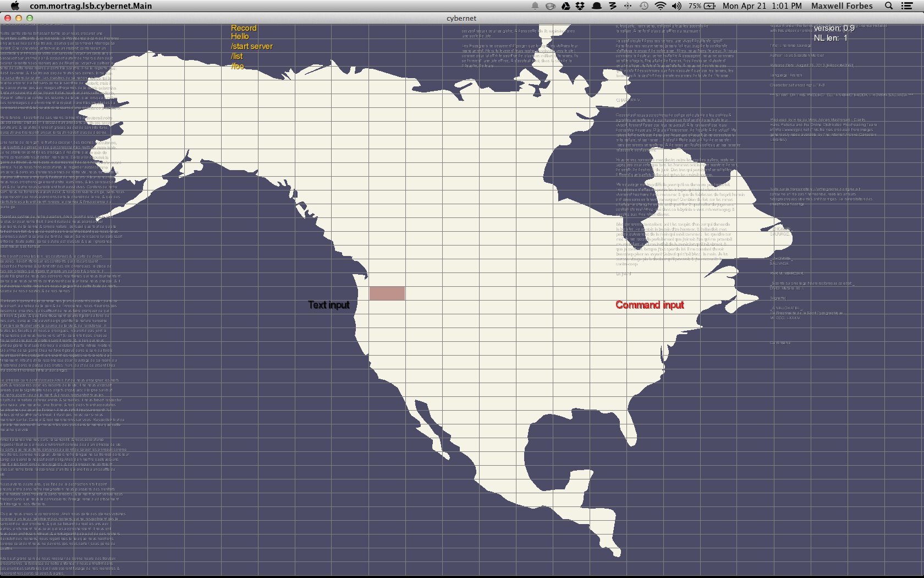Open the Maxwell Forbes user menu
924x578 pixels.
click(842, 6)
